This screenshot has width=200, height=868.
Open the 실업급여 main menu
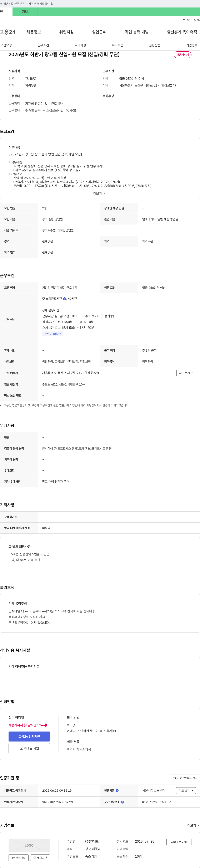[x=99, y=32]
